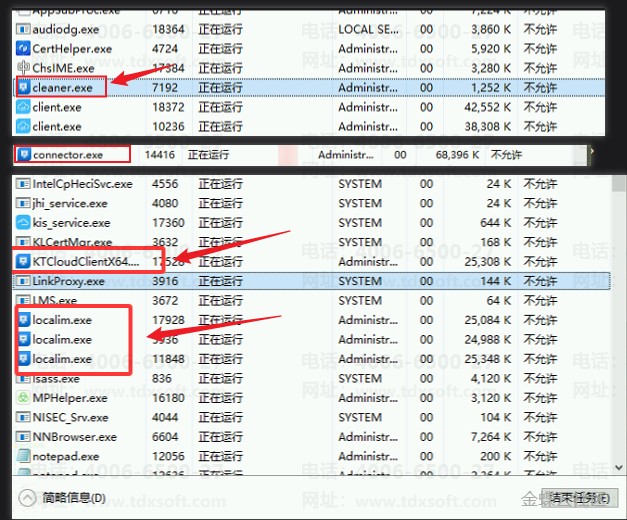Click the notepad.exe icon
Image resolution: width=627 pixels, height=520 pixels.
click(x=23, y=456)
